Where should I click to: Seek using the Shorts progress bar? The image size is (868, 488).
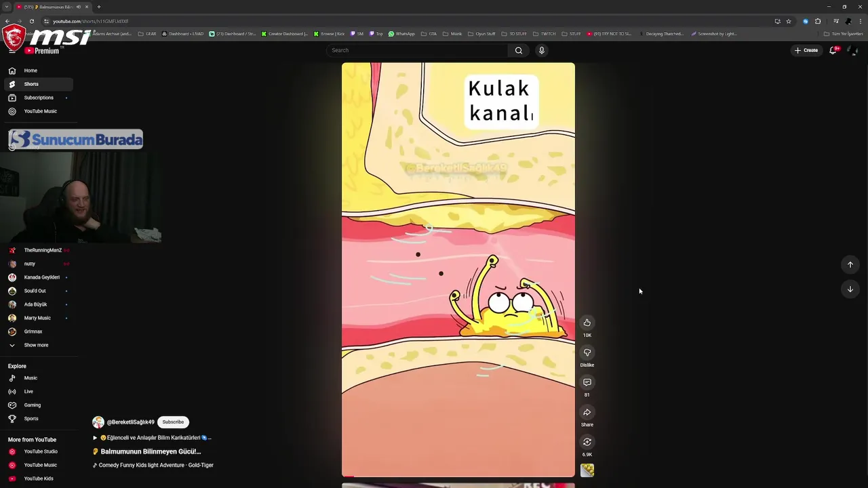point(458,476)
